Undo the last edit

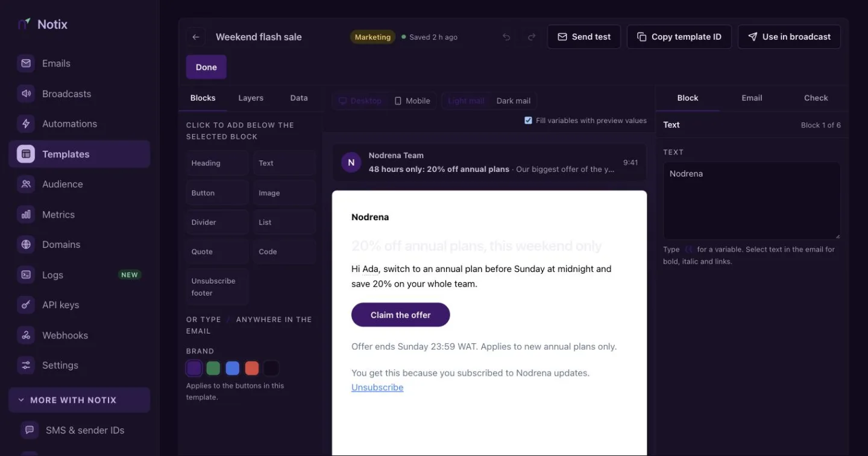pos(506,37)
